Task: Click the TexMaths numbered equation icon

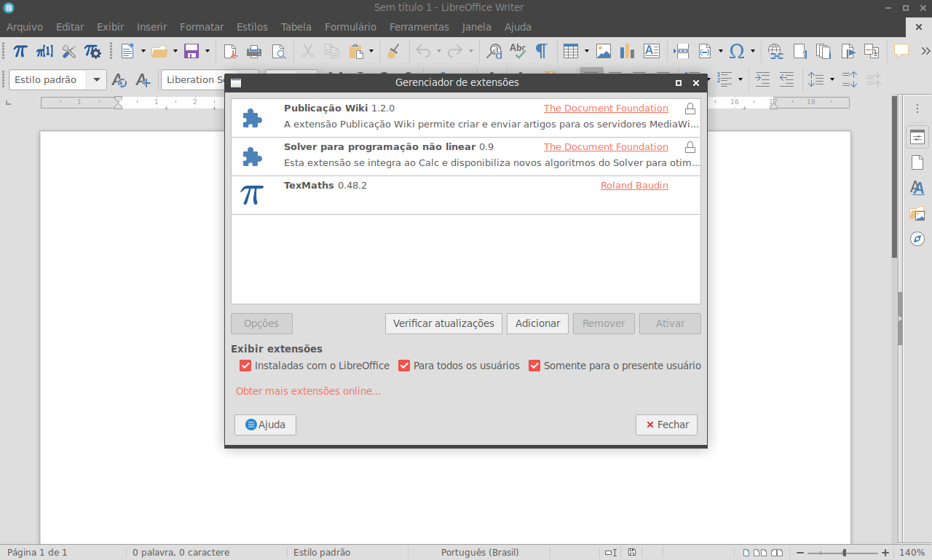Action: (44, 51)
